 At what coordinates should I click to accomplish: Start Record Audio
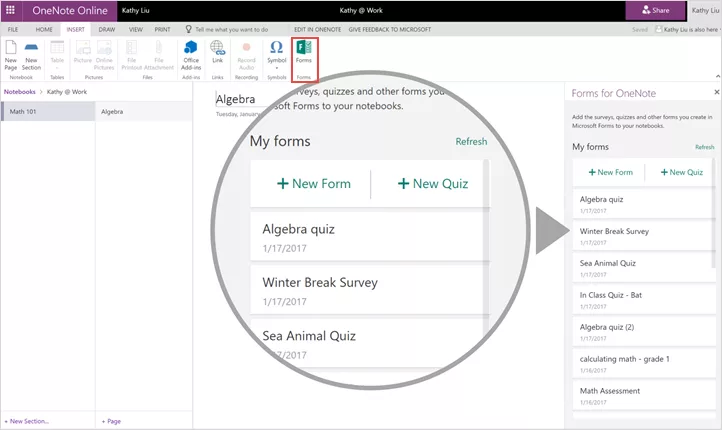click(246, 55)
